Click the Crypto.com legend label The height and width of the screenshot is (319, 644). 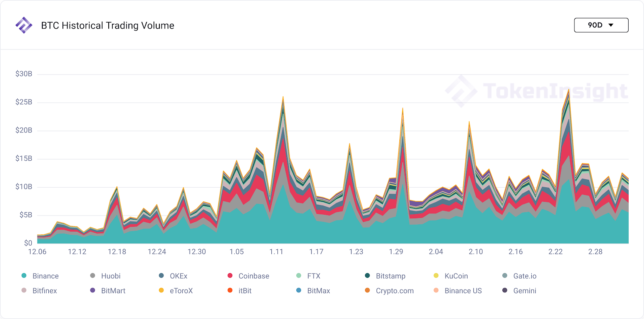click(395, 291)
